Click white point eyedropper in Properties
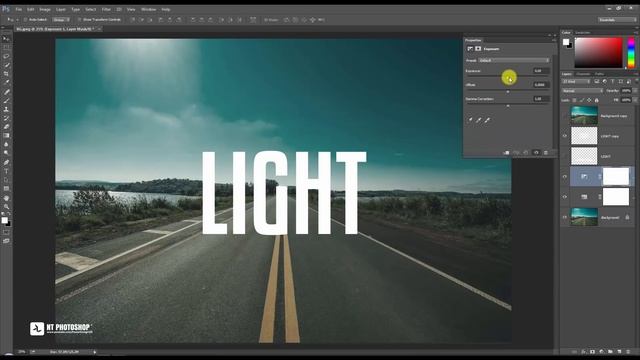Screen dimensions: 640x360 coord(487,120)
